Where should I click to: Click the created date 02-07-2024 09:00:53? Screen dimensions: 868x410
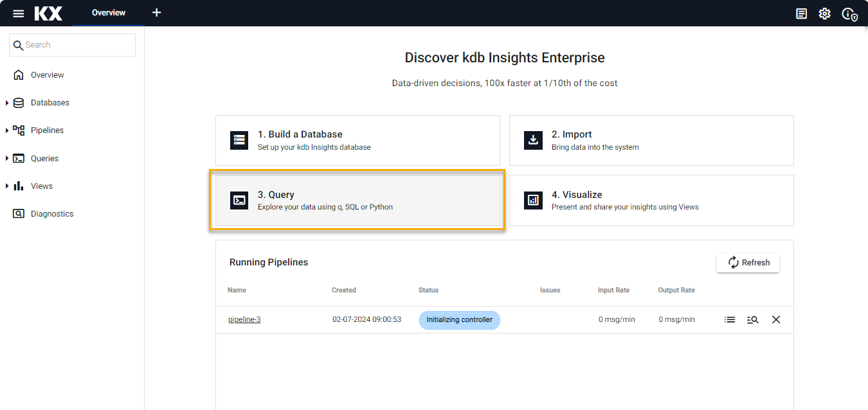pos(366,319)
